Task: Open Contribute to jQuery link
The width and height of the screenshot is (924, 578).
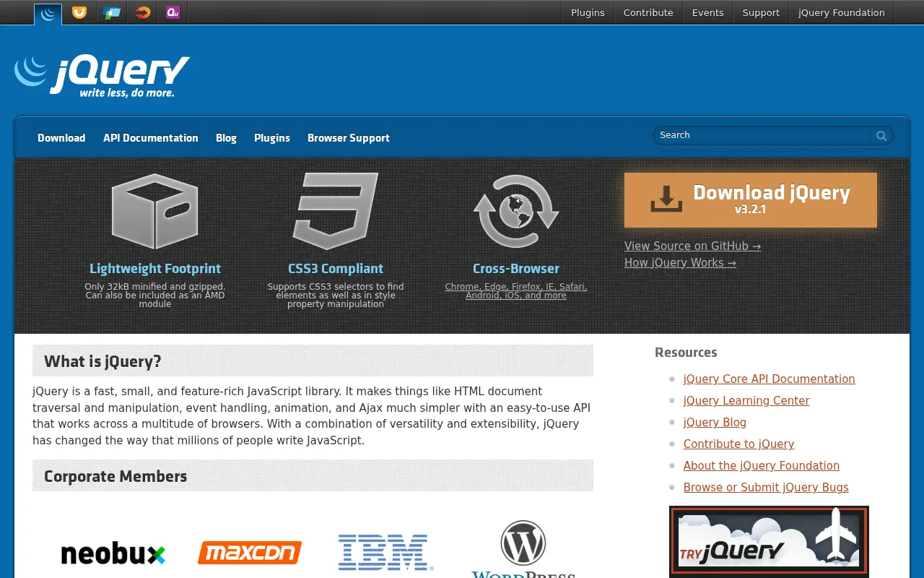Action: pos(738,444)
